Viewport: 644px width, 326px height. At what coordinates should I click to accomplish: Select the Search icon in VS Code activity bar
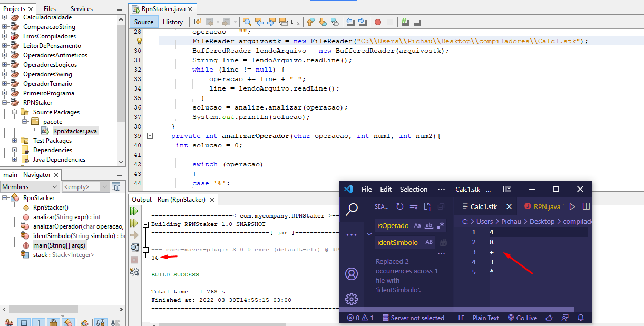point(351,208)
